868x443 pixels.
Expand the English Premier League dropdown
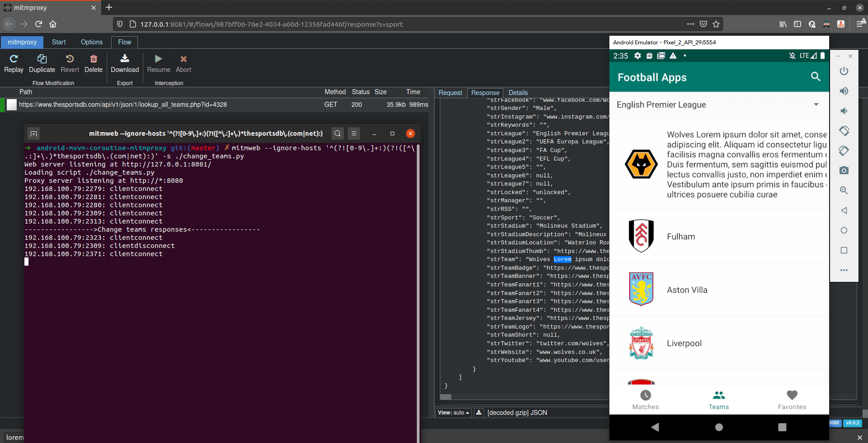(816, 105)
